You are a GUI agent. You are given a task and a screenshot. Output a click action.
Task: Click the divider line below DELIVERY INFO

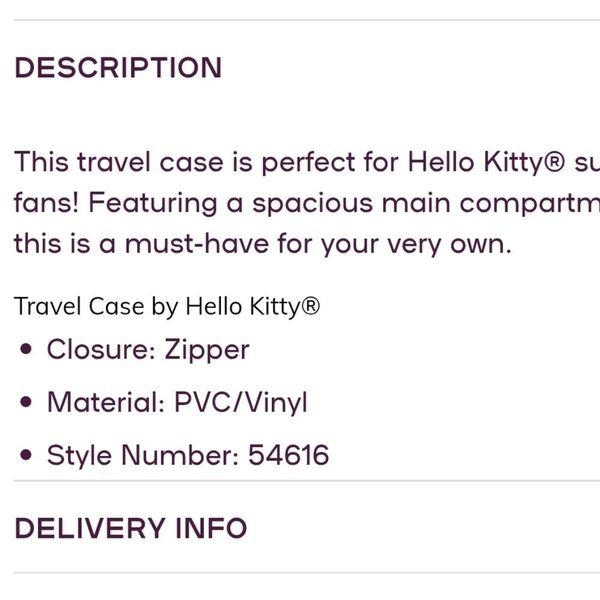(x=307, y=573)
